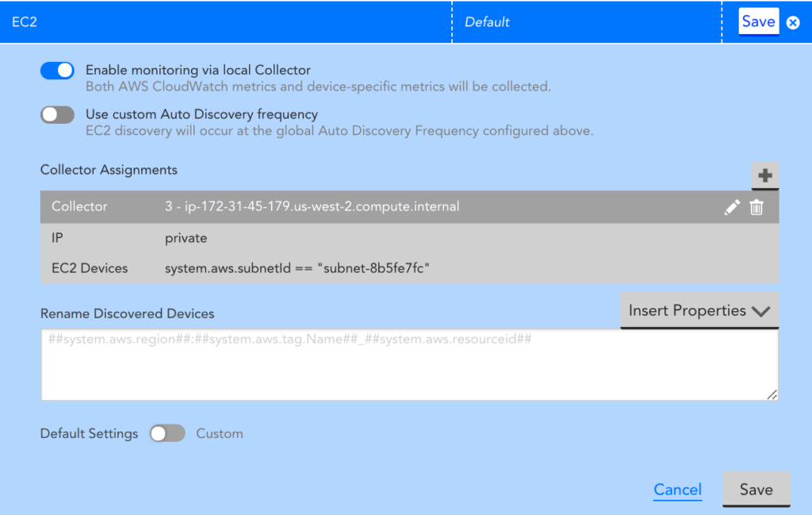This screenshot has height=515, width=812.
Task: Click the Cancel link
Action: point(677,490)
